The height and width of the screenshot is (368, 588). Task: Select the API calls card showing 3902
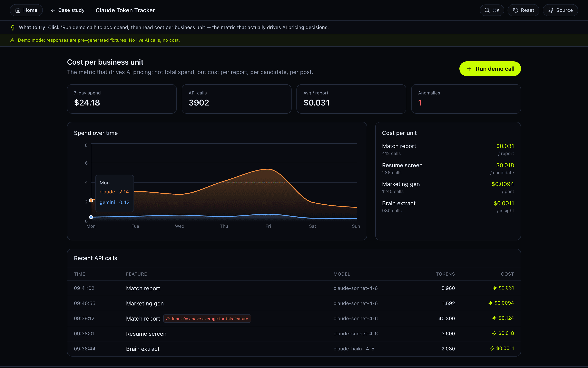(236, 99)
